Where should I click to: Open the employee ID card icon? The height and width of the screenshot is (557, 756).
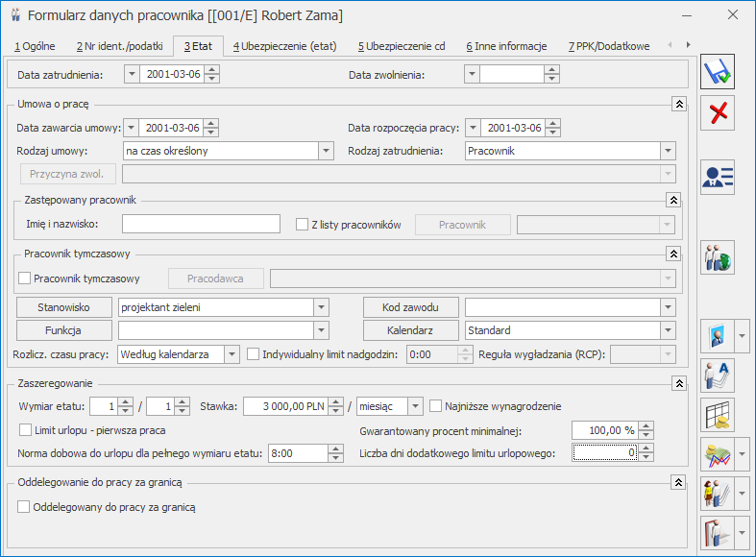tap(717, 177)
